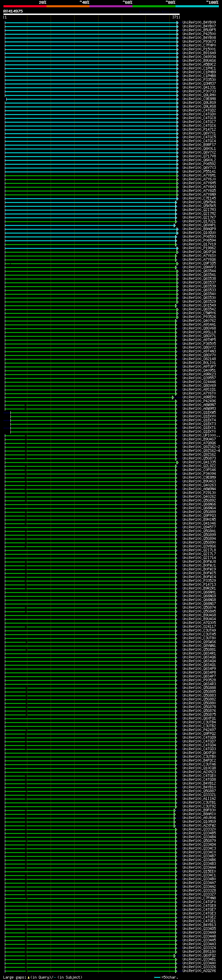This screenshot has height=980, width=222.
Task: Select hit label UniRef100_Q6VAP1
Action: click(x=199, y=225)
